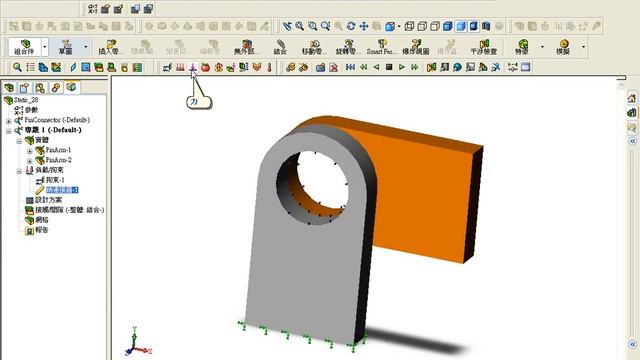
Task: Select the Zoom to Fit tool
Action: (300, 26)
